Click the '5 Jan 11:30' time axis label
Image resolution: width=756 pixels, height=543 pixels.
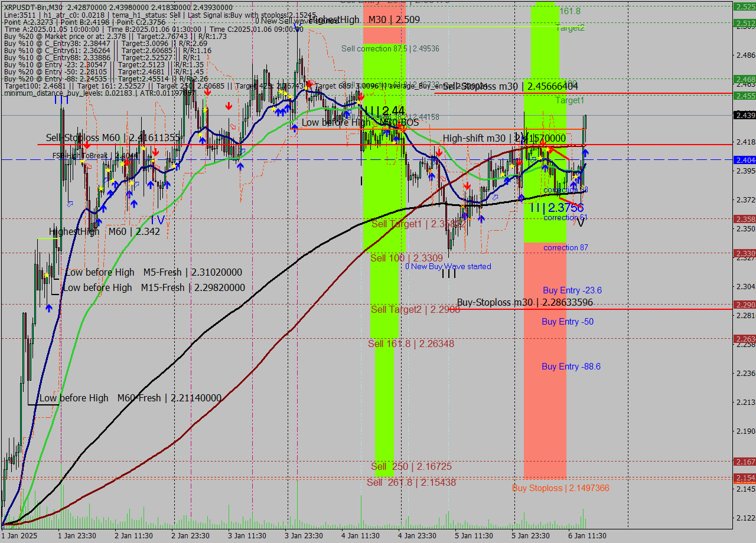click(474, 536)
